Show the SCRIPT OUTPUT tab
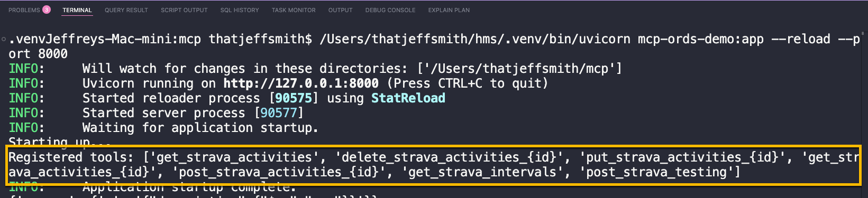The height and width of the screenshot is (198, 868). (x=184, y=10)
